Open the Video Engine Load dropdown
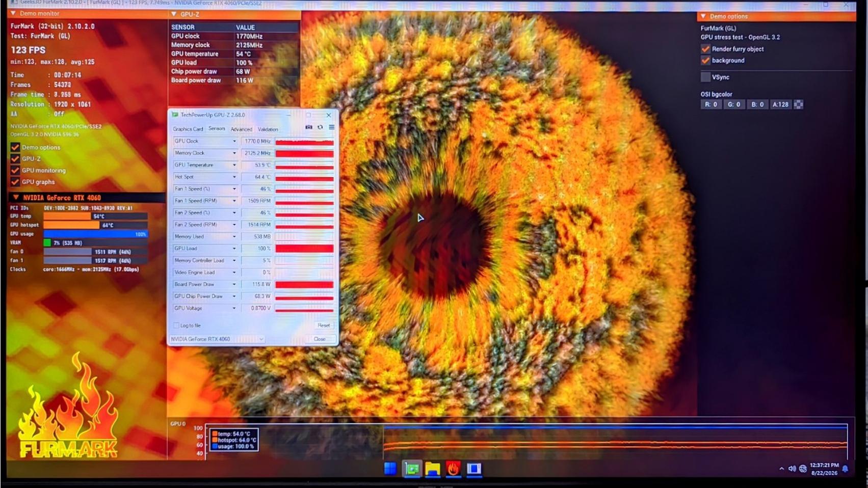Screen dimensions: 868x488 [x=234, y=273]
